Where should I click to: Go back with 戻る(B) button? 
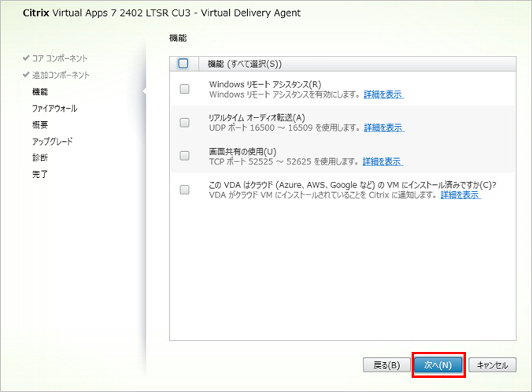386,365
